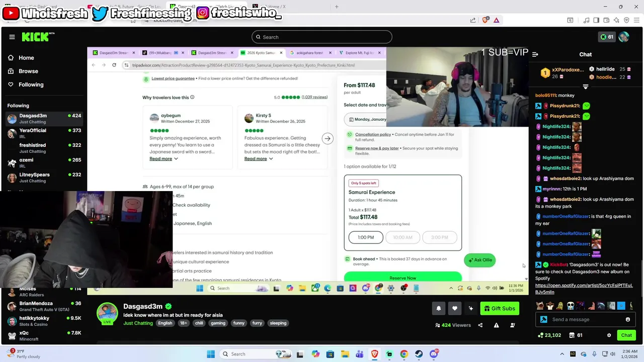Click the Brave VPN shield icon
This screenshot has width=644, height=362.
(x=626, y=20)
